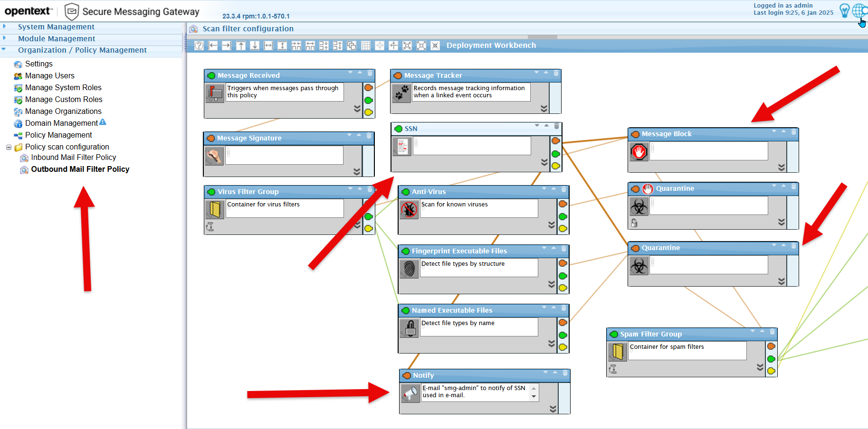Expand the SSN node's double chevron
This screenshot has height=429, width=868.
tap(544, 162)
